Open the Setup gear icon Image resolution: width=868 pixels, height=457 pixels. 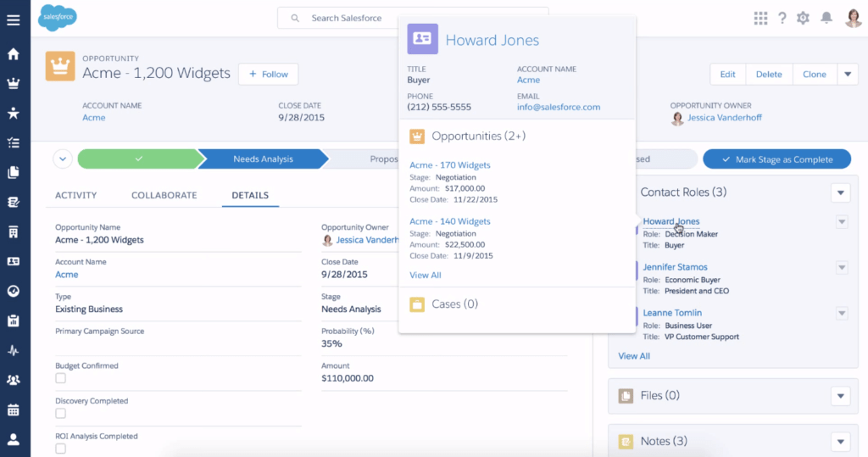tap(804, 19)
